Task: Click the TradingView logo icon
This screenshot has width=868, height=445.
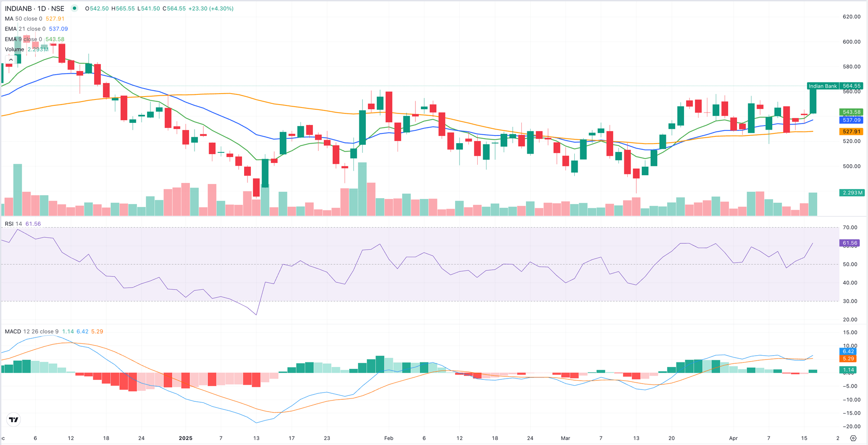Action: [14, 420]
